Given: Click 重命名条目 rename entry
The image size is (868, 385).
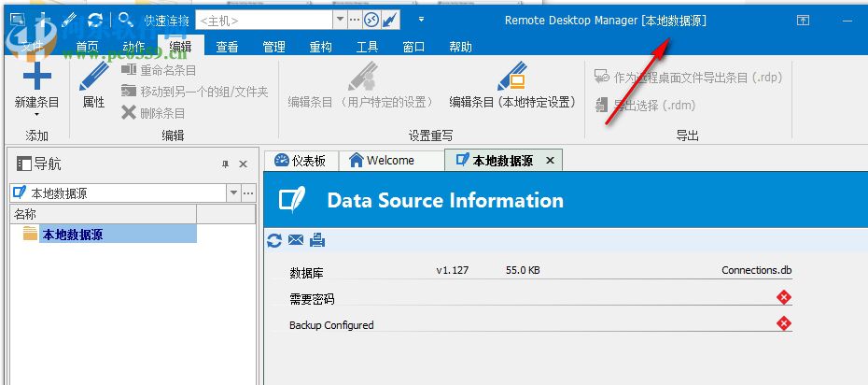Looking at the screenshot, I should coord(159,70).
